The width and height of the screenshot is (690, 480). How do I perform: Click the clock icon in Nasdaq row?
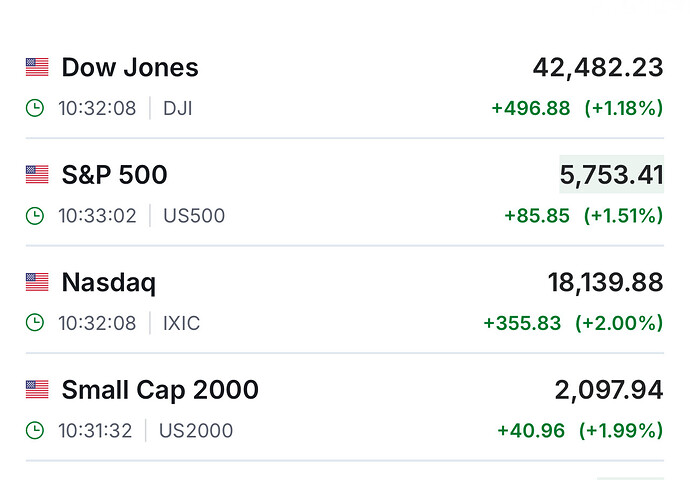point(35,323)
